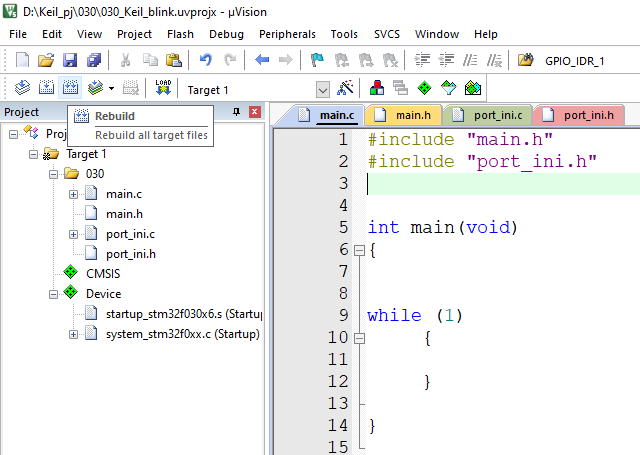Navigate backwards with blue left arrow
This screenshot has width=640, height=455.
[x=262, y=60]
